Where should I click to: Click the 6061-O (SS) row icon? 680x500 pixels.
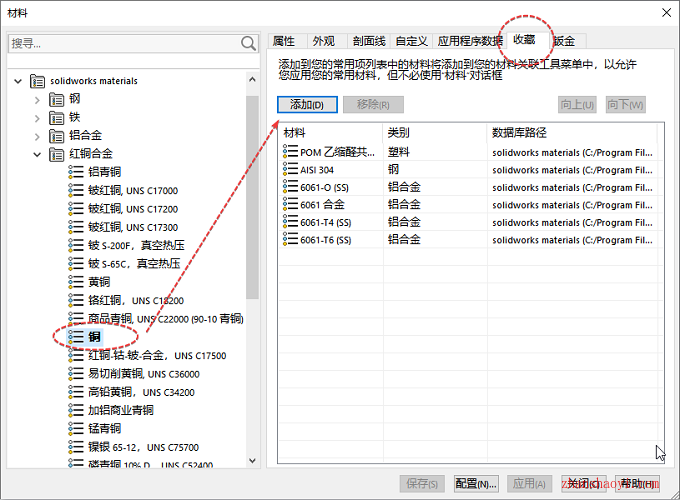click(x=290, y=186)
